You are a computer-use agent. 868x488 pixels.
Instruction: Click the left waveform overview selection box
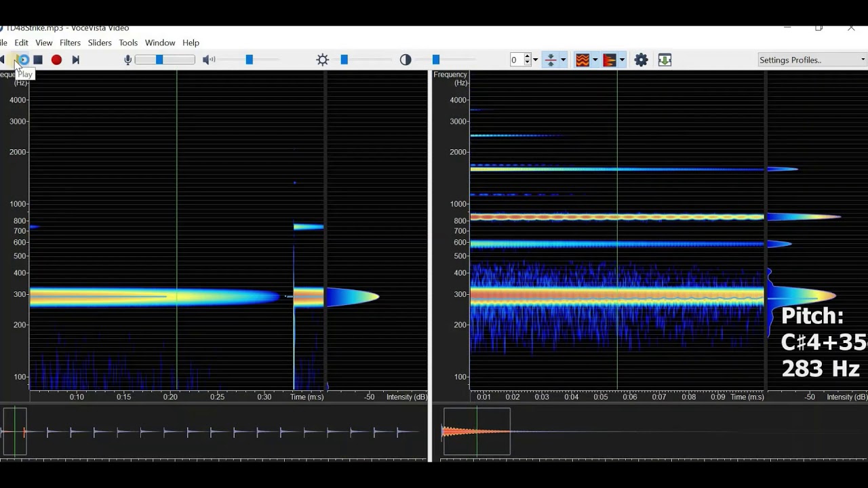coord(14,431)
